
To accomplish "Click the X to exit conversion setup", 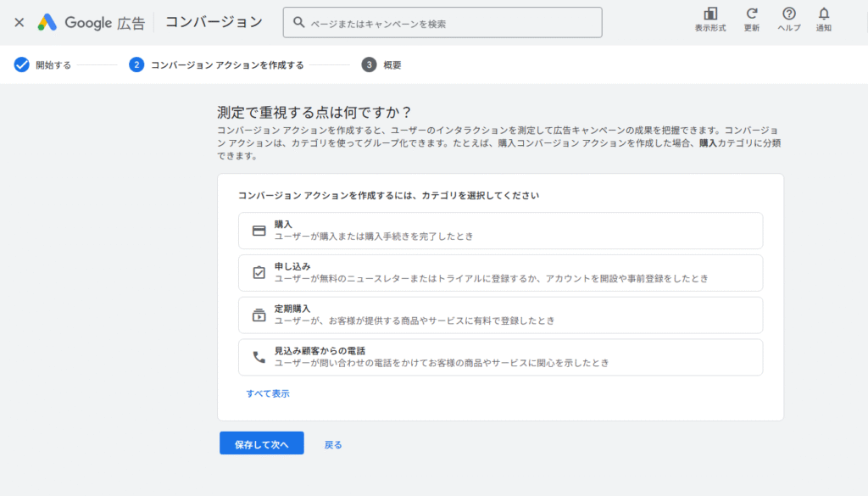I will click(19, 22).
